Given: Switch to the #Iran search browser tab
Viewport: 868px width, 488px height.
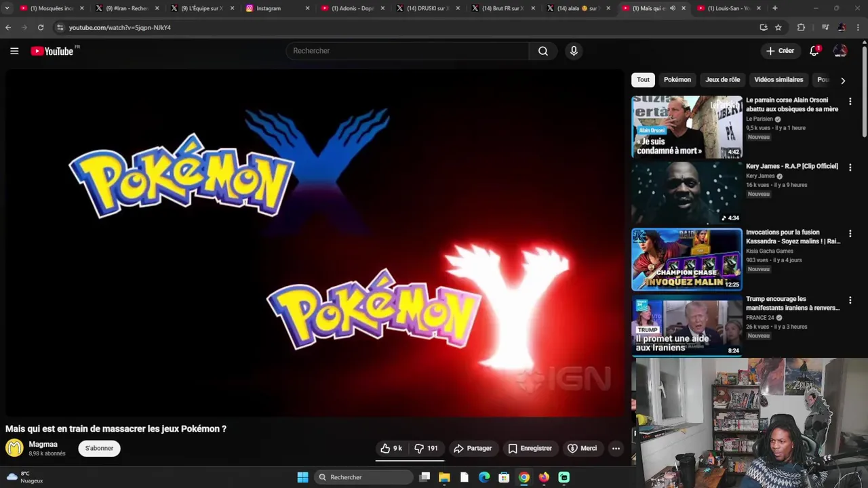Looking at the screenshot, I should (x=126, y=8).
